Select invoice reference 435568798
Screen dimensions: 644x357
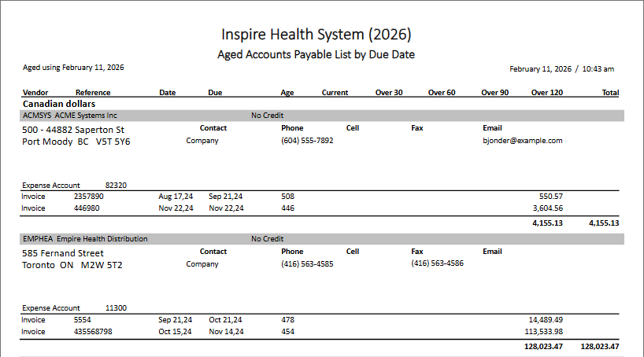click(x=93, y=332)
